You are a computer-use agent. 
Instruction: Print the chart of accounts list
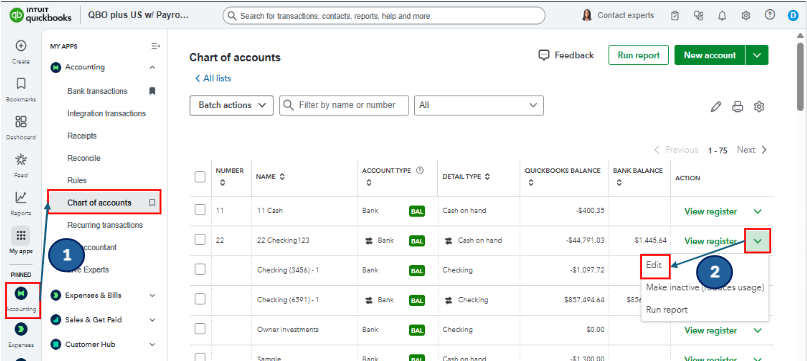[x=738, y=107]
